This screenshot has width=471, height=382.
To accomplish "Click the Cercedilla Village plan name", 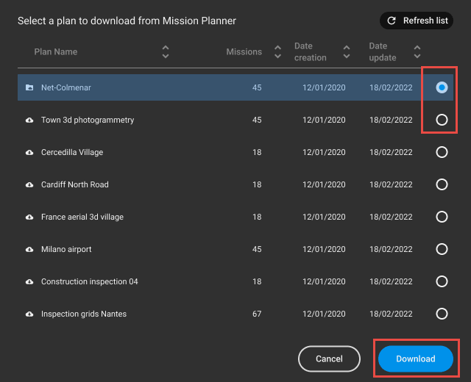I will pyautogui.click(x=72, y=152).
